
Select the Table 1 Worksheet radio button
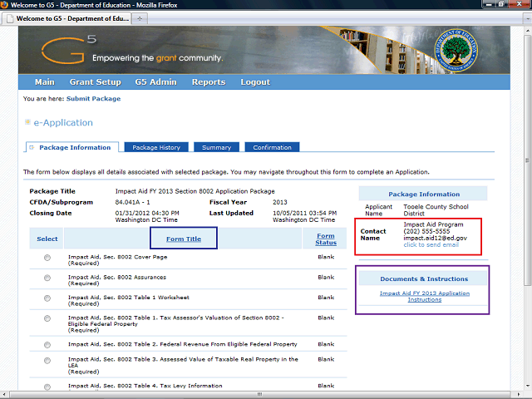click(x=47, y=298)
